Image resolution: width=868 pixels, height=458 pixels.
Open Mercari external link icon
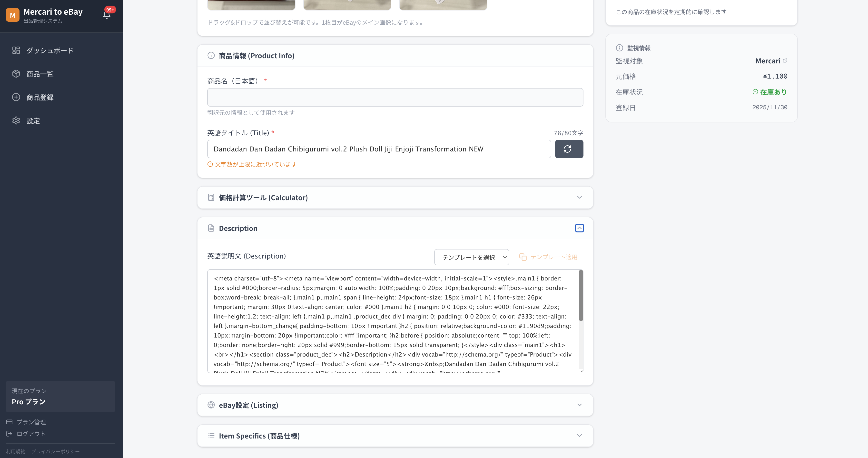pyautogui.click(x=785, y=61)
